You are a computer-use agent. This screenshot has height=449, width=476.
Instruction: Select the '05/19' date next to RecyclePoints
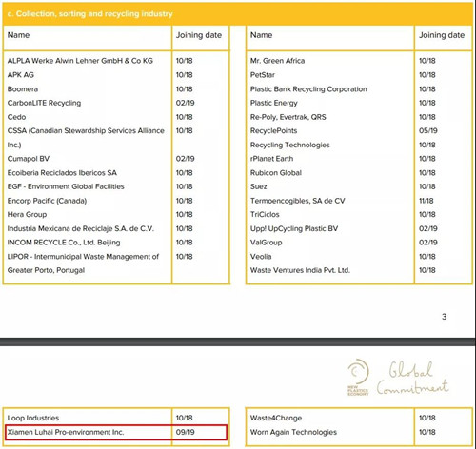(428, 131)
